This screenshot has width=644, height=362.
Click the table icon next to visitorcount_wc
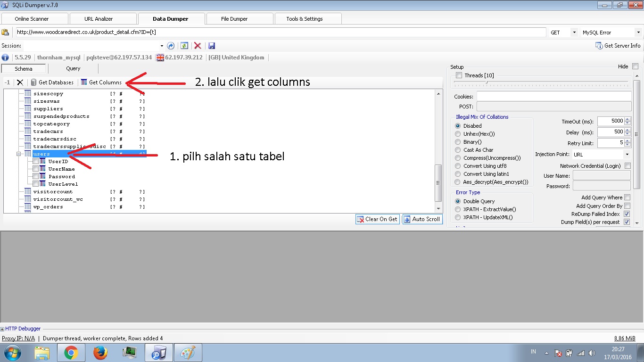28,199
